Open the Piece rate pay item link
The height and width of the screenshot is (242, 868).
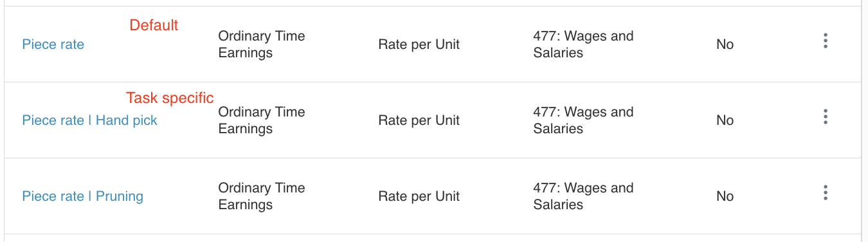[x=53, y=44]
